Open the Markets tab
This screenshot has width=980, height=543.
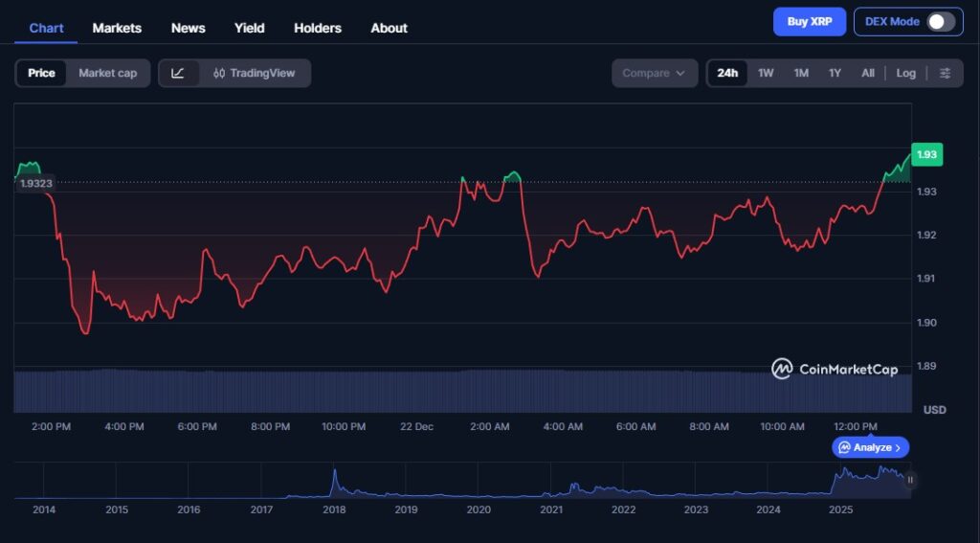[117, 28]
